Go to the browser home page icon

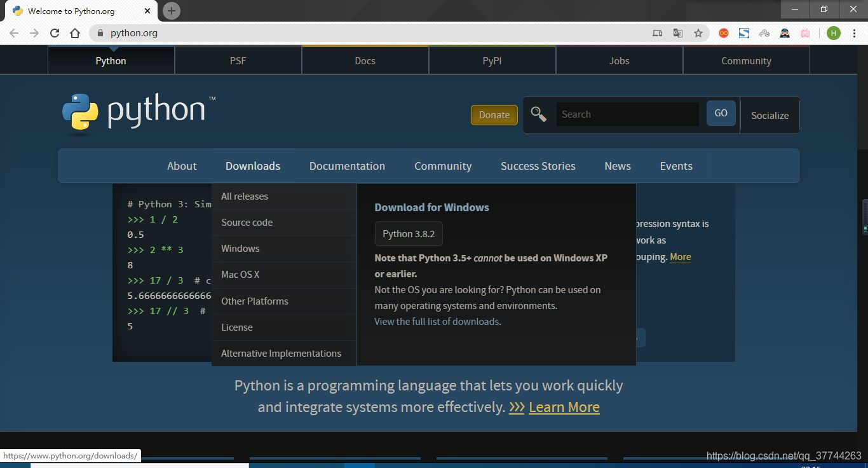[75, 33]
